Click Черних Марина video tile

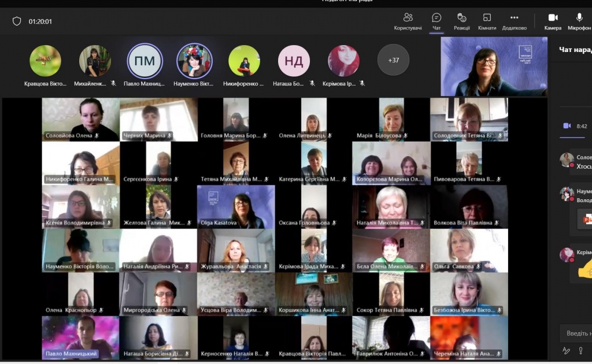158,120
